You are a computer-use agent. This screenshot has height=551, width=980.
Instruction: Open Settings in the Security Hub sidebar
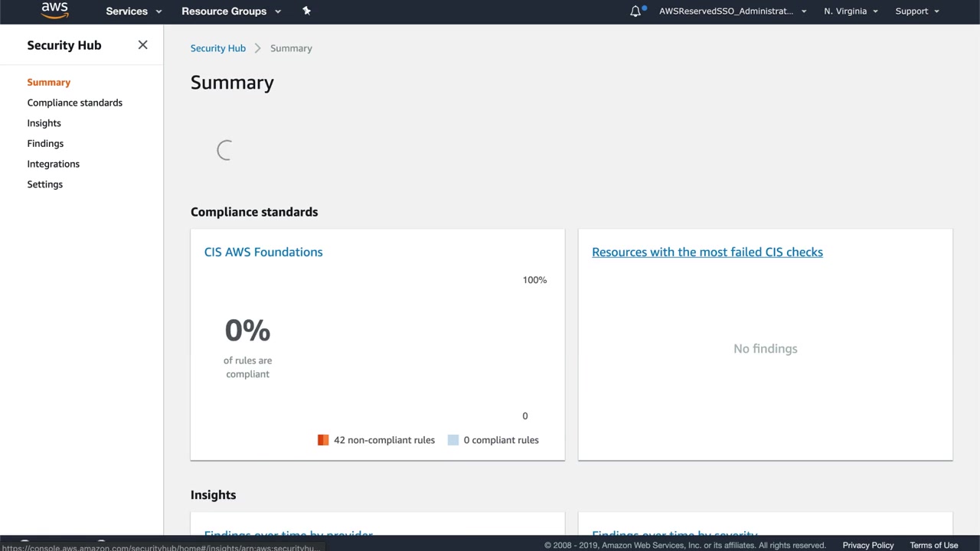point(45,184)
